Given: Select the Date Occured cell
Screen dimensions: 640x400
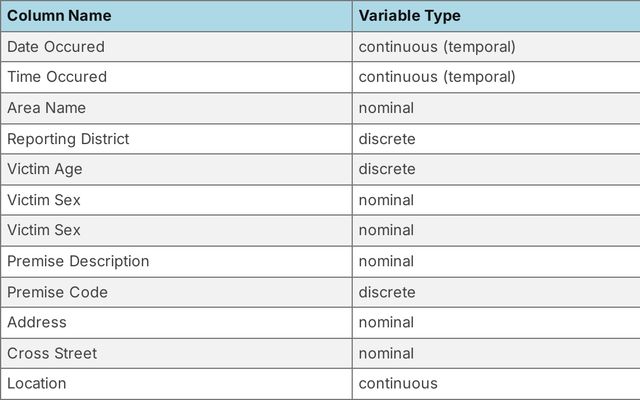Looking at the screenshot, I should [56, 46].
